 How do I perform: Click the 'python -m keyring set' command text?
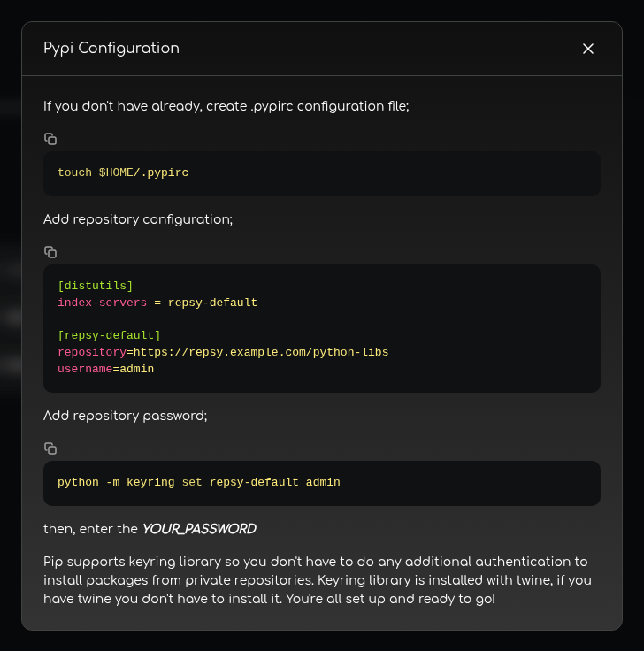click(198, 482)
